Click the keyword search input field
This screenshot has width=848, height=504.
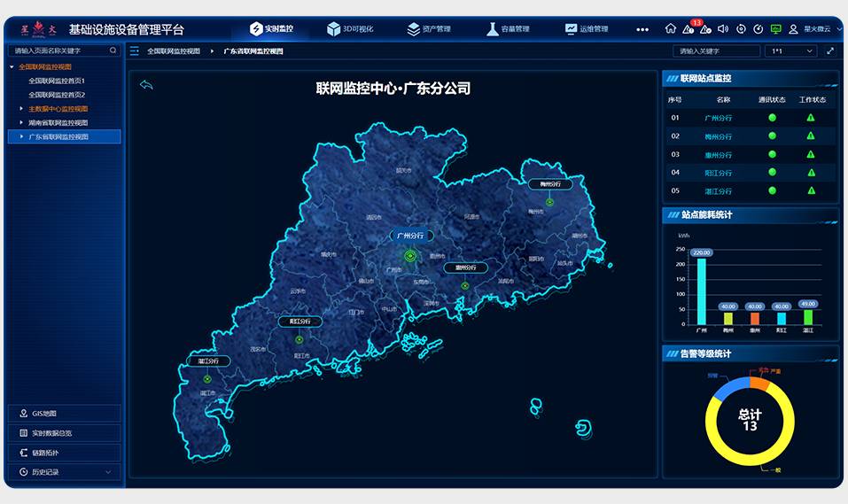[x=715, y=51]
